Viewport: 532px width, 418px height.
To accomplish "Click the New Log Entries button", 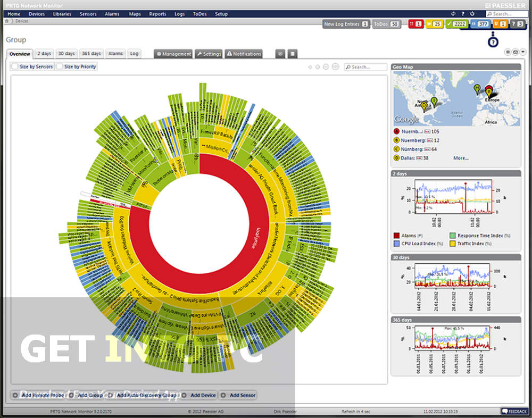I will point(346,24).
